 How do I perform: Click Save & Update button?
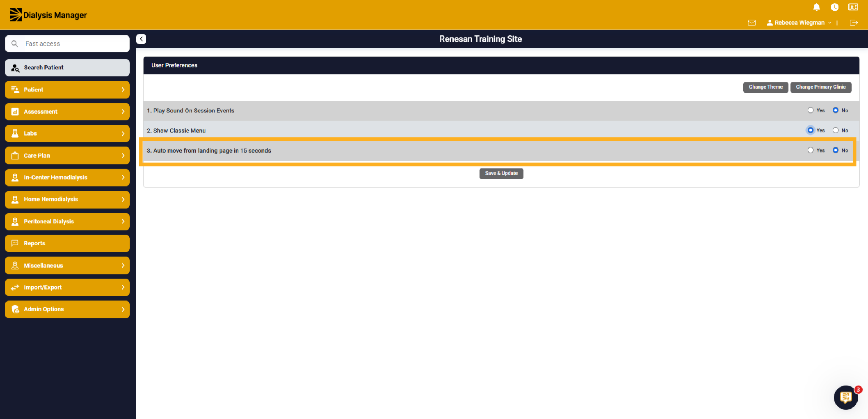[x=501, y=174]
